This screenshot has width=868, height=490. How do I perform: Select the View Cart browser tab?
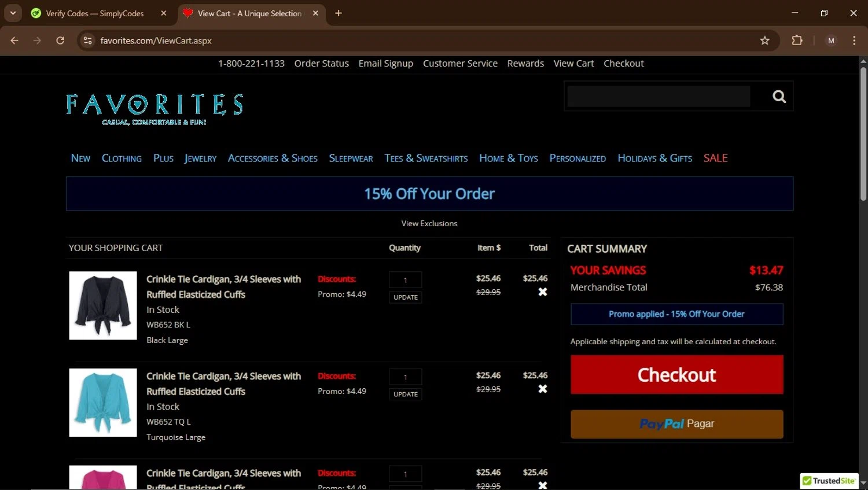249,13
